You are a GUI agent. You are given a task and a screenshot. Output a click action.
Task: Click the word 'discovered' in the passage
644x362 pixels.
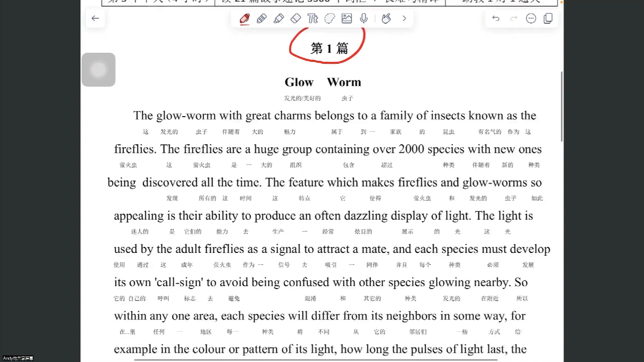(x=170, y=183)
